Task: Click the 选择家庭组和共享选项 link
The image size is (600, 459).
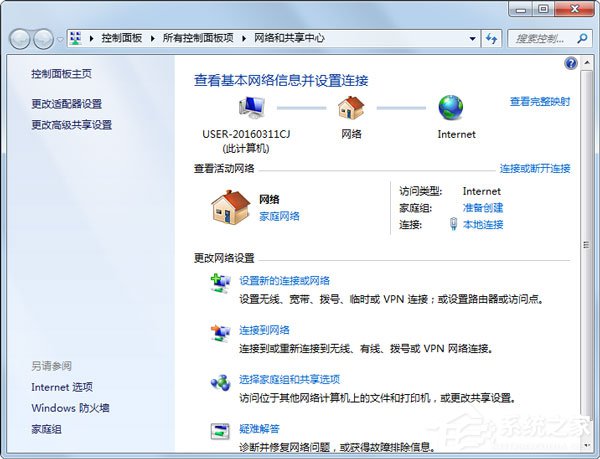Action: tap(290, 379)
